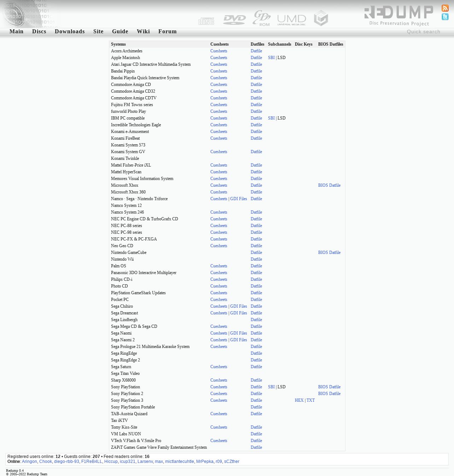Screen dimensions: 454x476
Task: Download Apple Macintosh SBI subchannels
Action: coord(271,58)
